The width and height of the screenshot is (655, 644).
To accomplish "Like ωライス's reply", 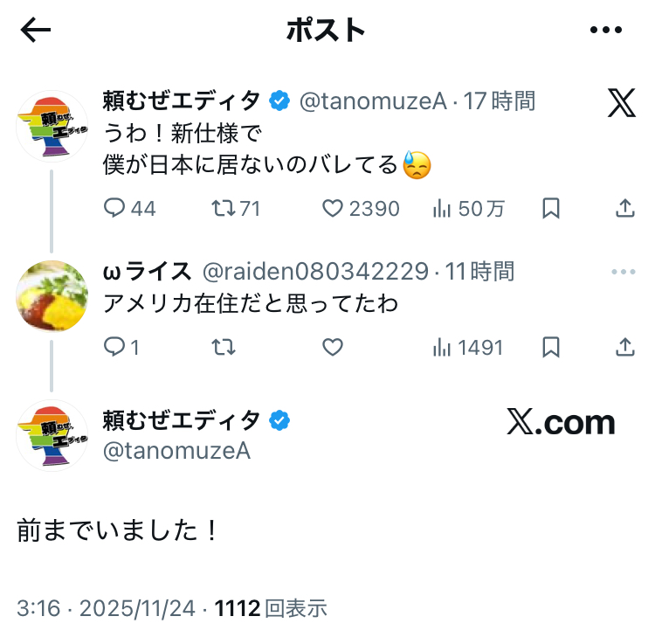I will (333, 347).
